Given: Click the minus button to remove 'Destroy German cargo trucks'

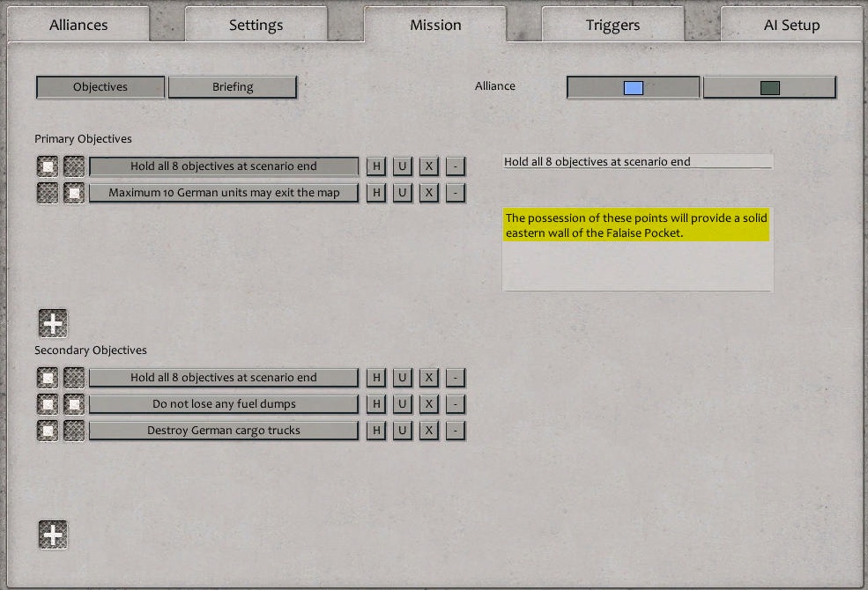Looking at the screenshot, I should point(456,430).
